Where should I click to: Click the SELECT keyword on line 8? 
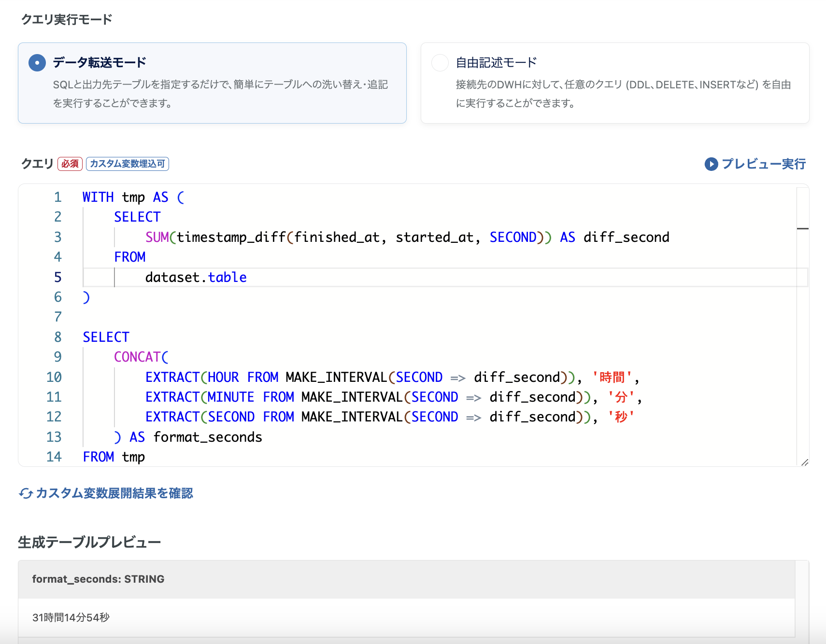[106, 337]
